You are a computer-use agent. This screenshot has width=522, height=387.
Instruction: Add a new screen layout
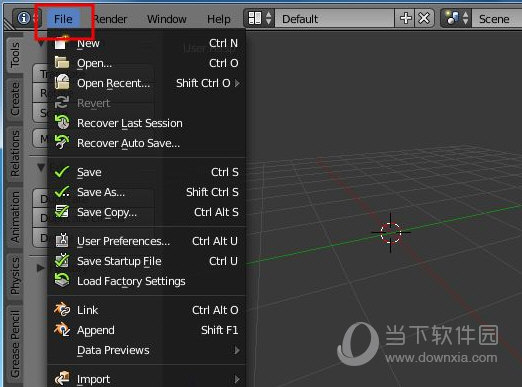pos(405,18)
